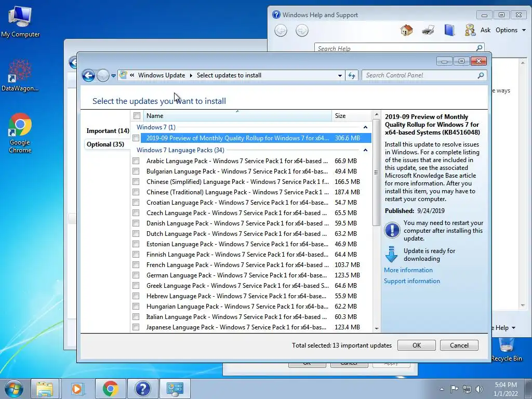Click the update list vertical scrollbar thumb
532x399 pixels.
click(376, 172)
